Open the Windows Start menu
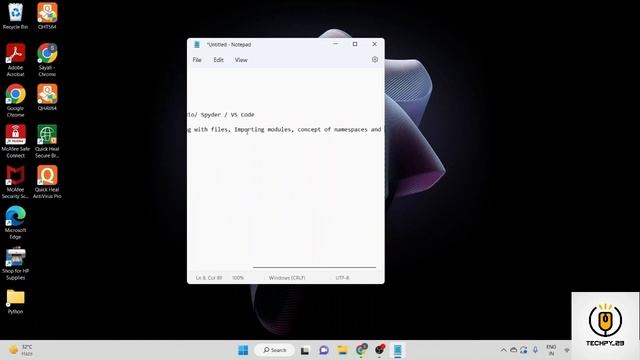 [x=243, y=350]
